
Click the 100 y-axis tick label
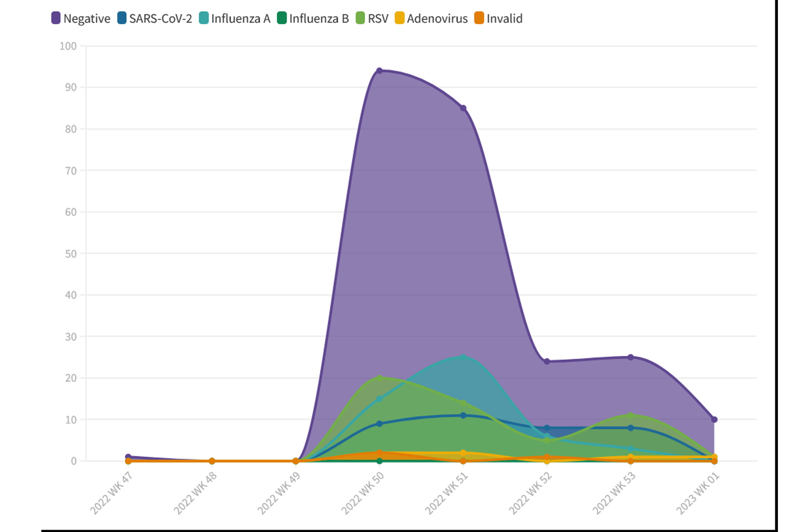pos(68,46)
